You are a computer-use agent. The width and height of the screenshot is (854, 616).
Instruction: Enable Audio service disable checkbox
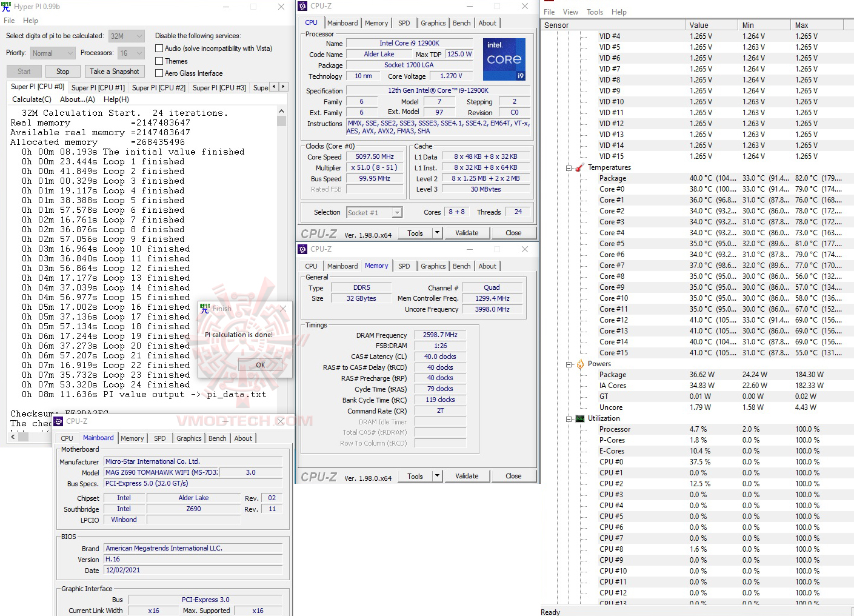coord(159,49)
